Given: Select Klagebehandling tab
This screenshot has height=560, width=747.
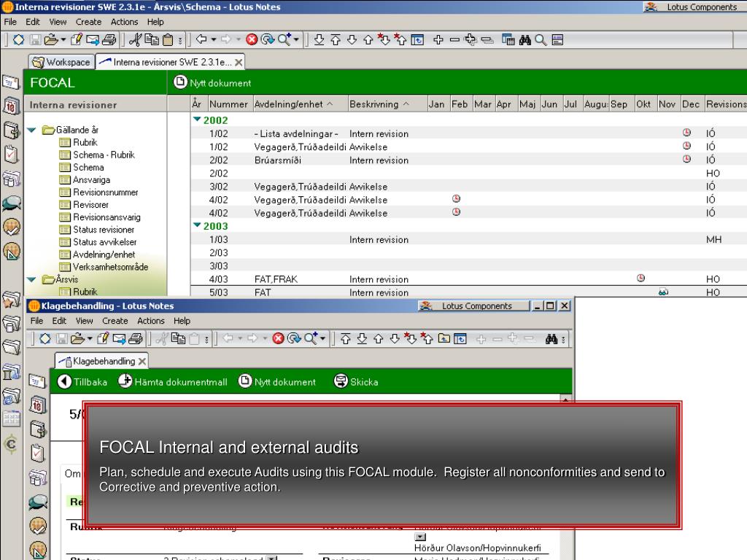Looking at the screenshot, I should (101, 362).
